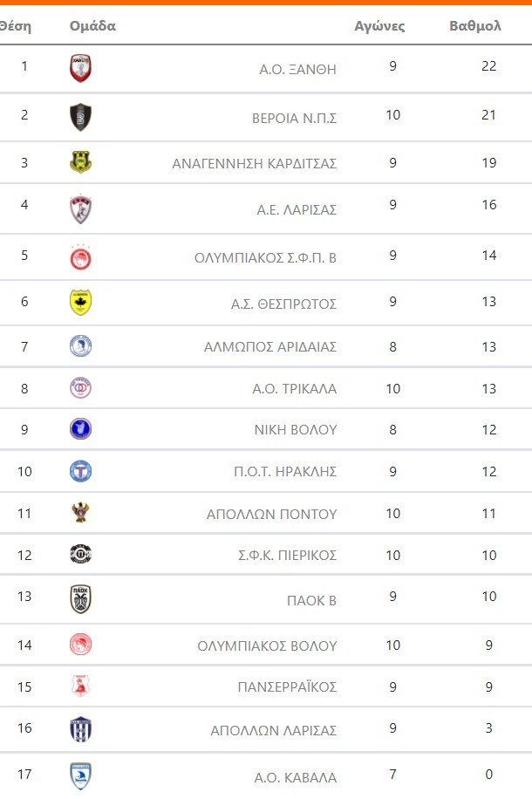532x799 pixels.
Task: Click the ΑΠΟΛΛΩΝ ΛΑΡΙΣΑΣ striped crest
Action: [x=80, y=728]
